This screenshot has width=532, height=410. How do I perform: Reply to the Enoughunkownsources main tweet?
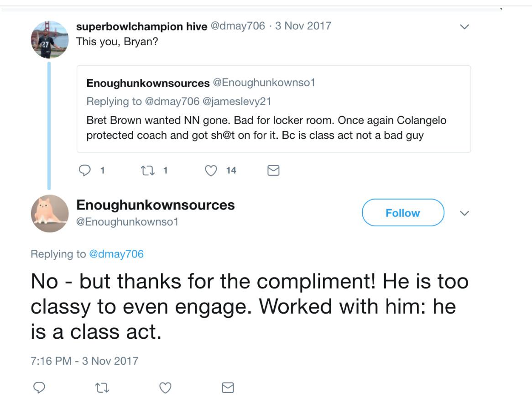tap(40, 387)
